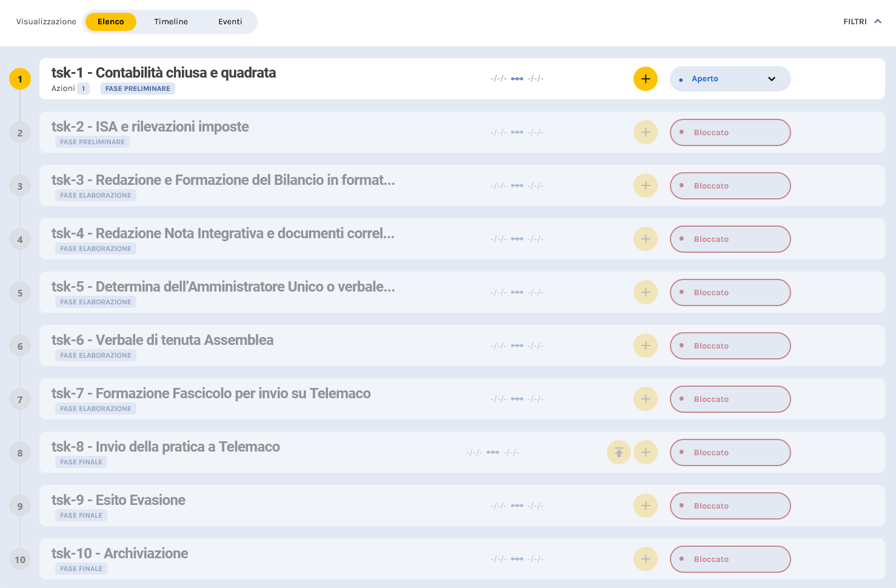Click the plus icon on tsk-8 row
Image resolution: width=896 pixels, height=588 pixels.
645,452
